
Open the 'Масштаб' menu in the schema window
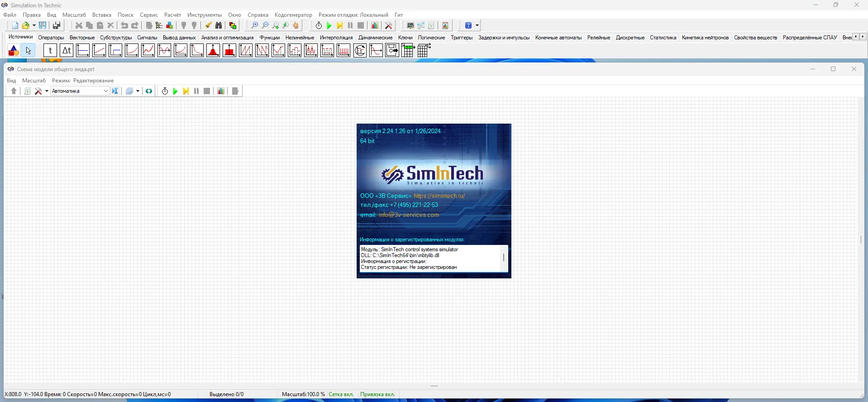(34, 81)
